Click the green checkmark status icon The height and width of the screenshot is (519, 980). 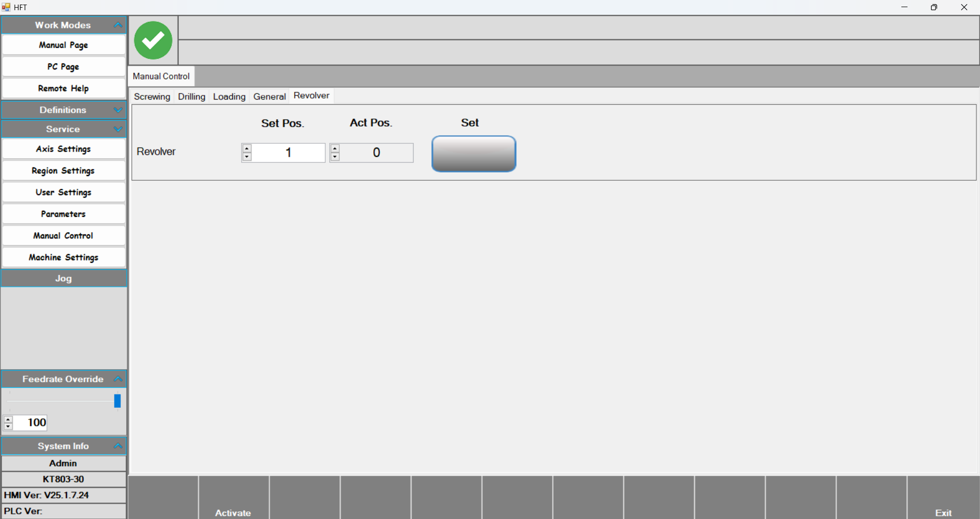[153, 40]
